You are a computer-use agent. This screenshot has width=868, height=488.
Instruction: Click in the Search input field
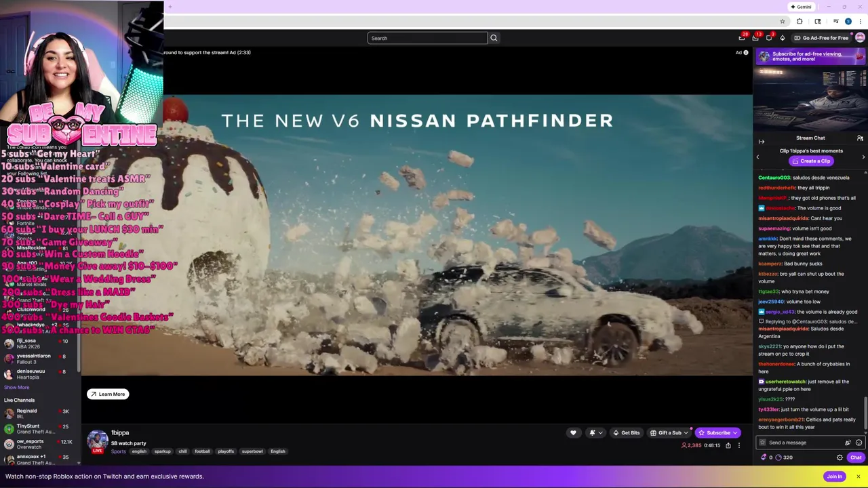click(x=427, y=38)
